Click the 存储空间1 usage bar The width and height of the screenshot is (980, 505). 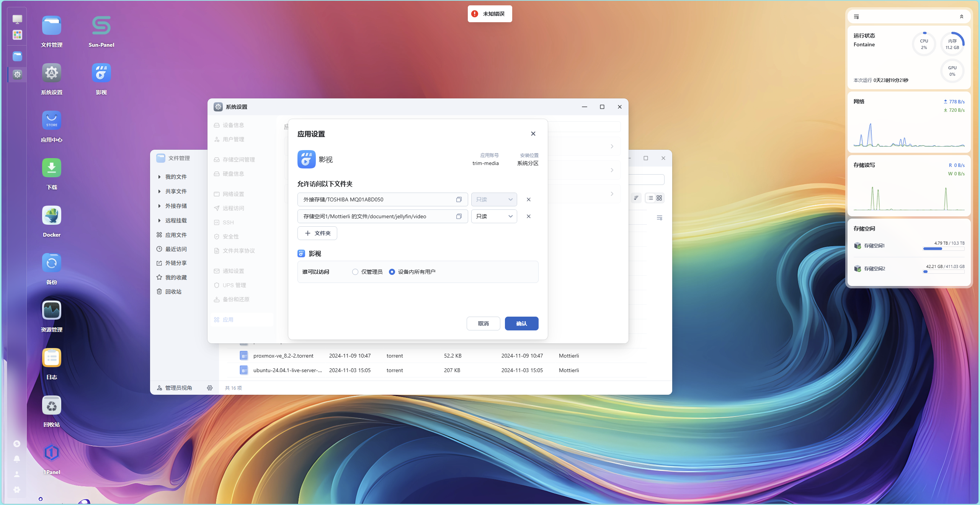[943, 249]
